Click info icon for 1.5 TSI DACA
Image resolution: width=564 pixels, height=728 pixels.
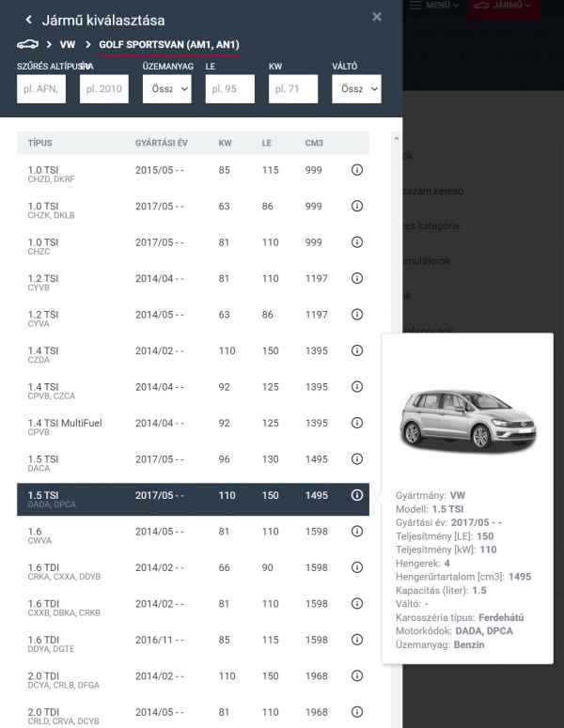(x=357, y=459)
